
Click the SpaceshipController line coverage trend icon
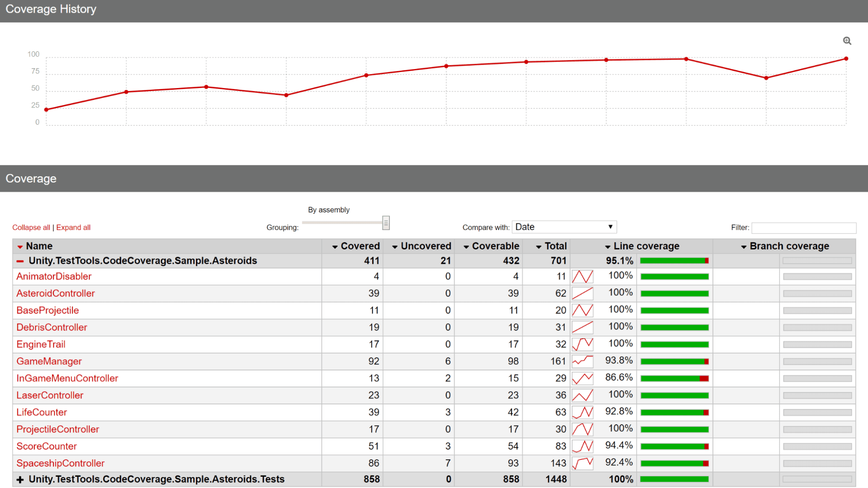(x=583, y=464)
